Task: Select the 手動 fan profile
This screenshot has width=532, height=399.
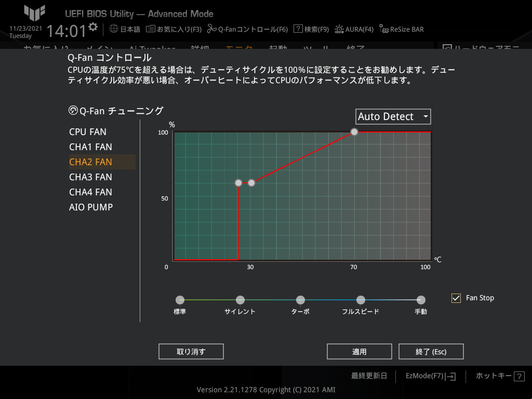Action: pos(421,300)
